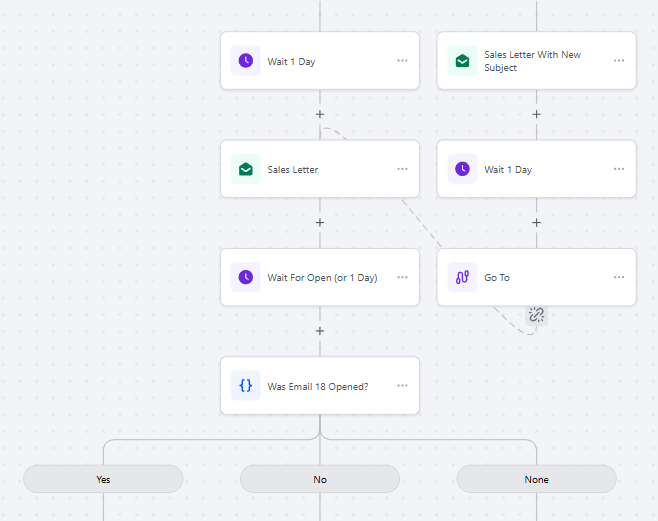Open three-dot menu on Wait For Open node
The image size is (658, 521).
point(402,277)
